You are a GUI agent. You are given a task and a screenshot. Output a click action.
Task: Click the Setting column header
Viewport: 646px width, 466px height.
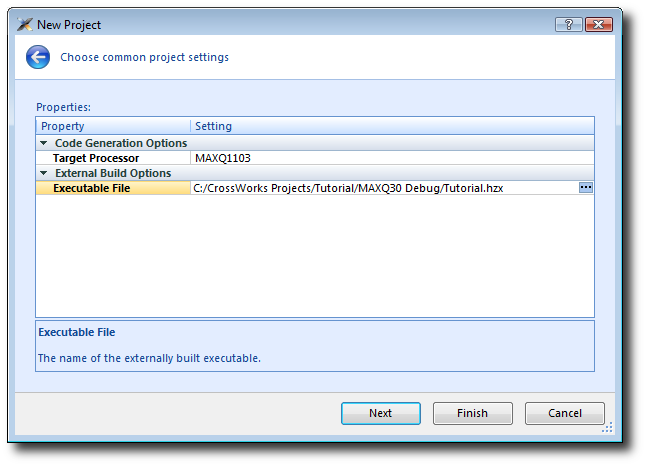(214, 126)
